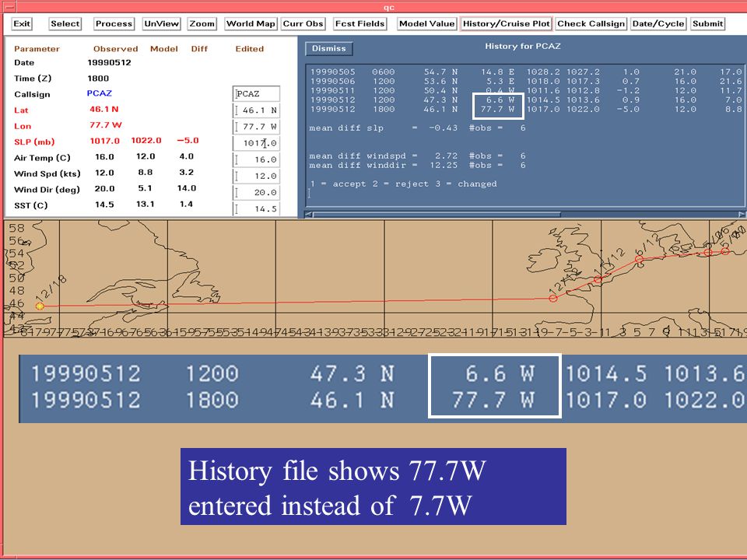Click the edited Wind Dir field 20.0

(256, 192)
